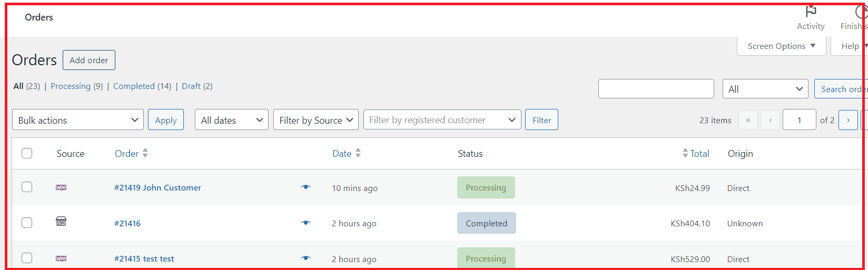Click the Completed status badge of #21416

(x=487, y=223)
